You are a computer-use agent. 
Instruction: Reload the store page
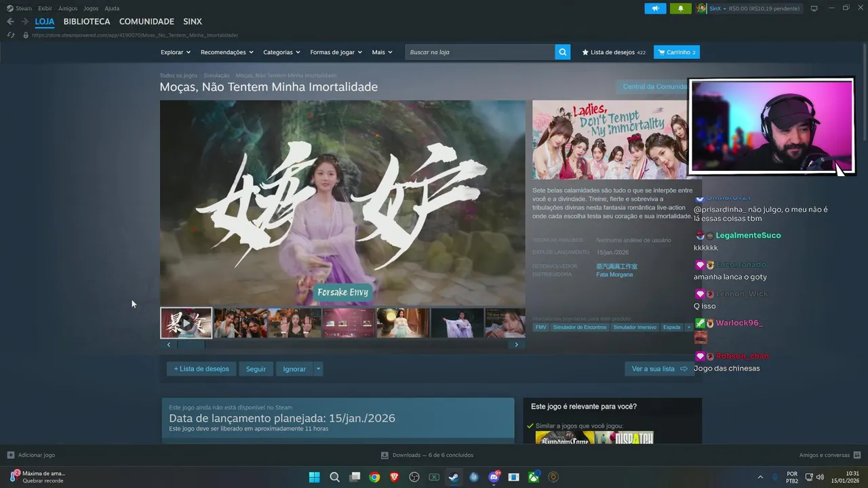(x=11, y=35)
